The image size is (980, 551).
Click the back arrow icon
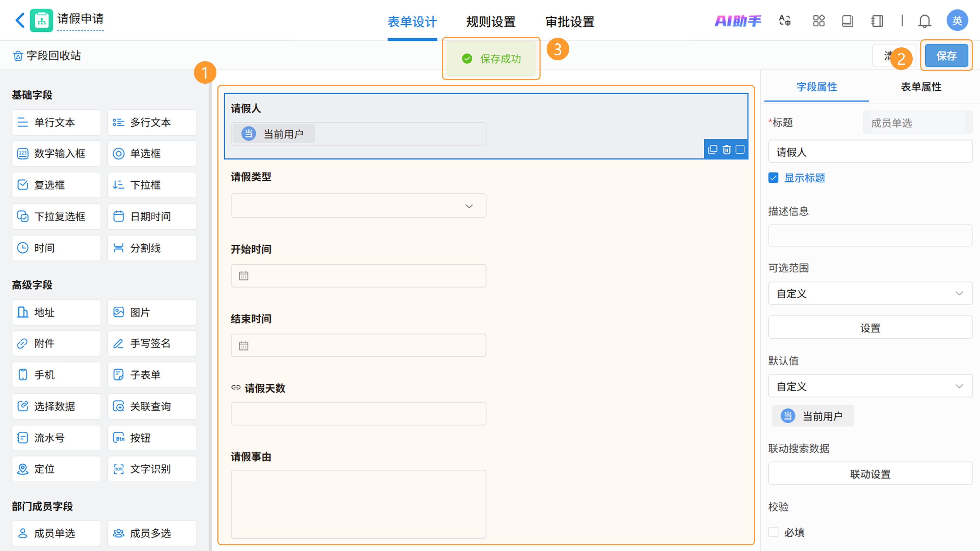[x=20, y=20]
